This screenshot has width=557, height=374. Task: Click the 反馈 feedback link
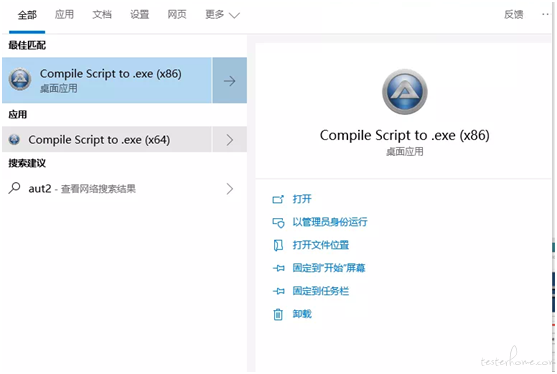514,15
